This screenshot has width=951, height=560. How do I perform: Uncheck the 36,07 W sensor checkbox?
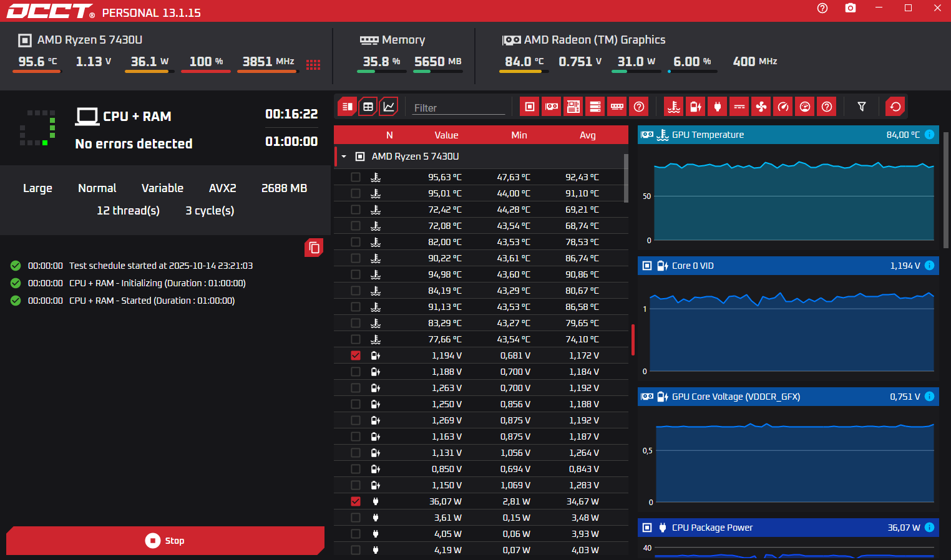[x=356, y=501]
